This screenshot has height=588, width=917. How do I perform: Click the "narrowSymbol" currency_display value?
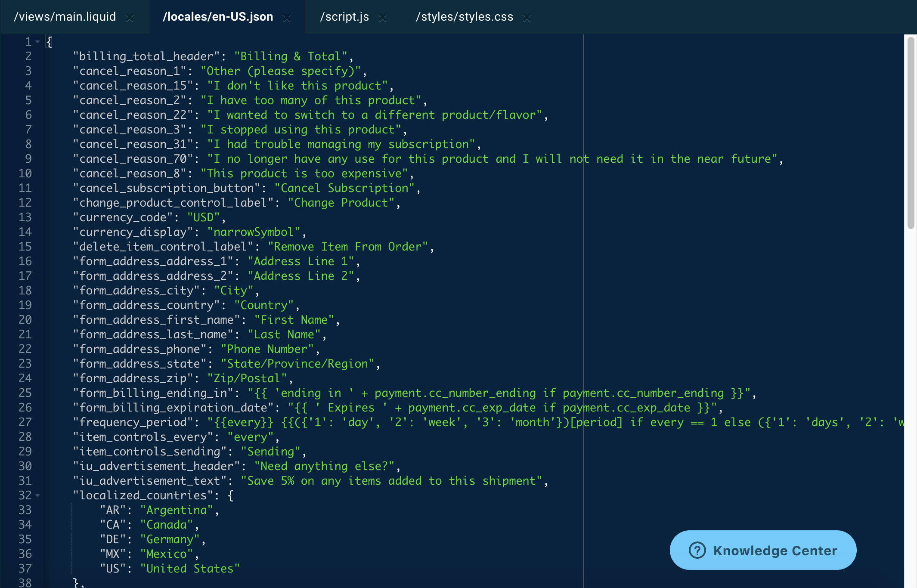tap(254, 232)
